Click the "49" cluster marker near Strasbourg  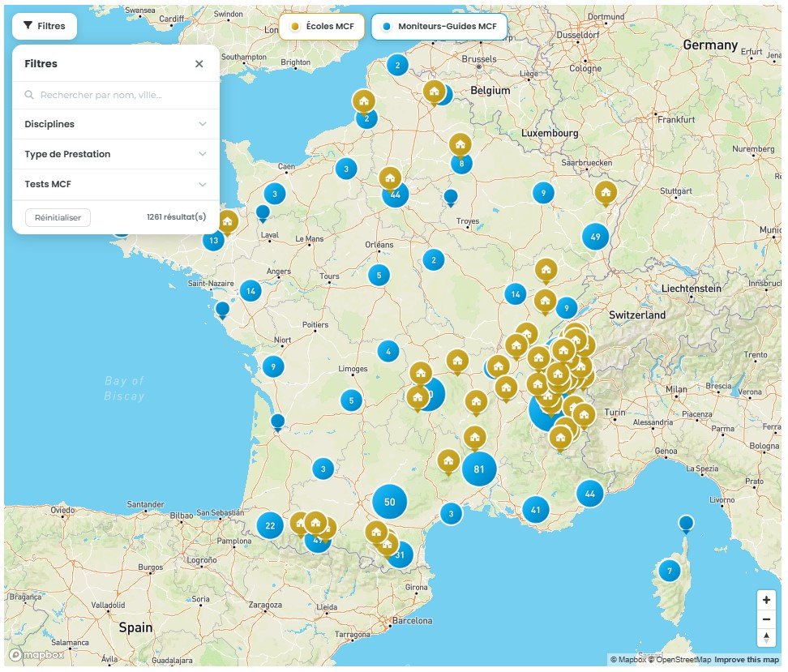[x=597, y=237]
